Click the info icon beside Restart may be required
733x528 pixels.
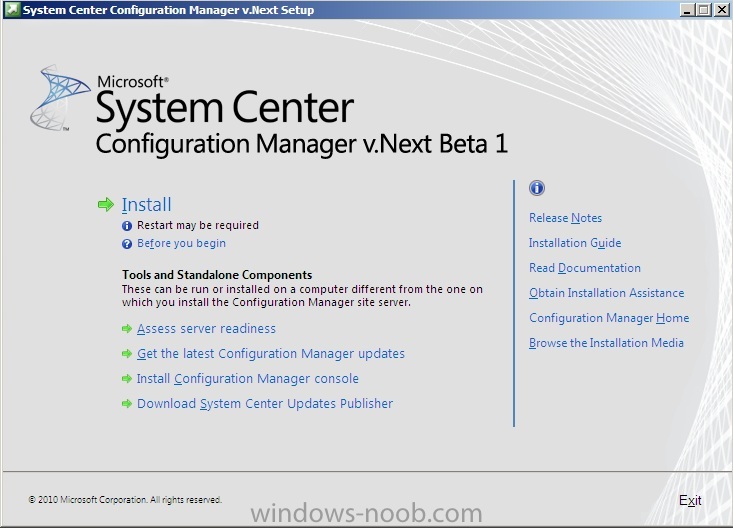pyautogui.click(x=127, y=226)
